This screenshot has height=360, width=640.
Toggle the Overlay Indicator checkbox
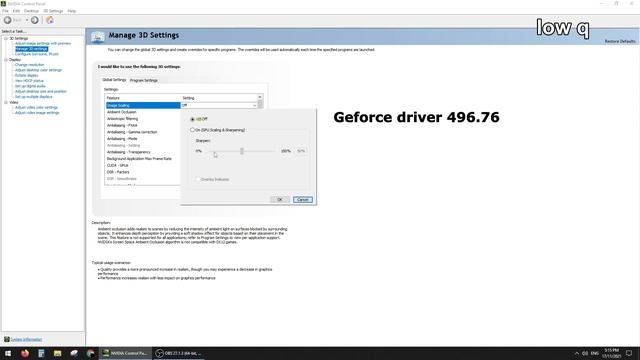pos(198,179)
